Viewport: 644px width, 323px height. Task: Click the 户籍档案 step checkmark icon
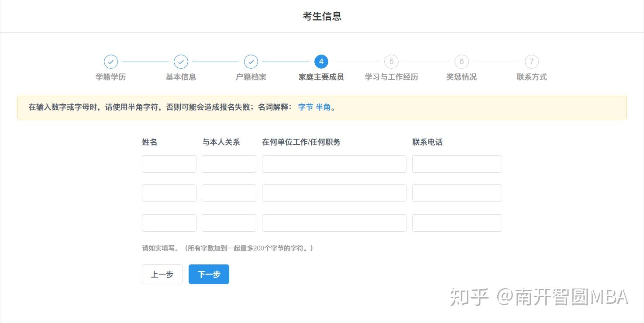click(251, 62)
